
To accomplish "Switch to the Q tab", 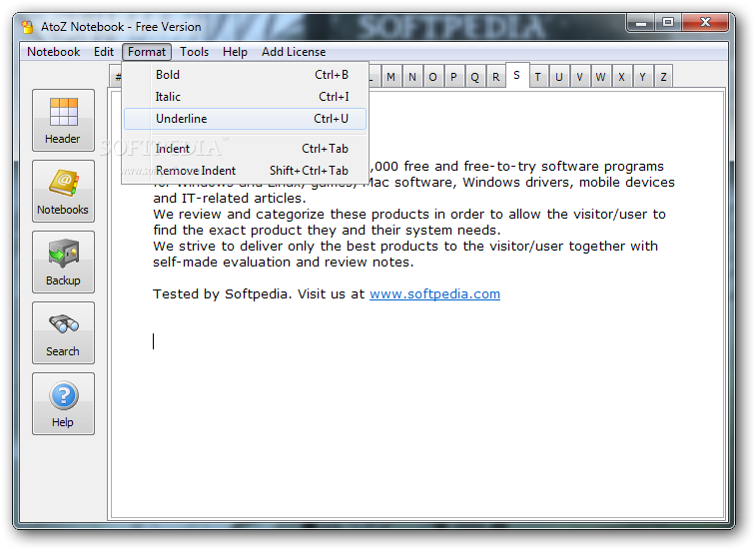I will click(x=475, y=77).
